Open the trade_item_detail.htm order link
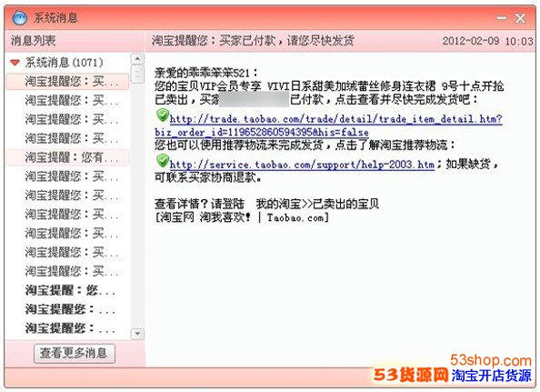 pos(335,119)
